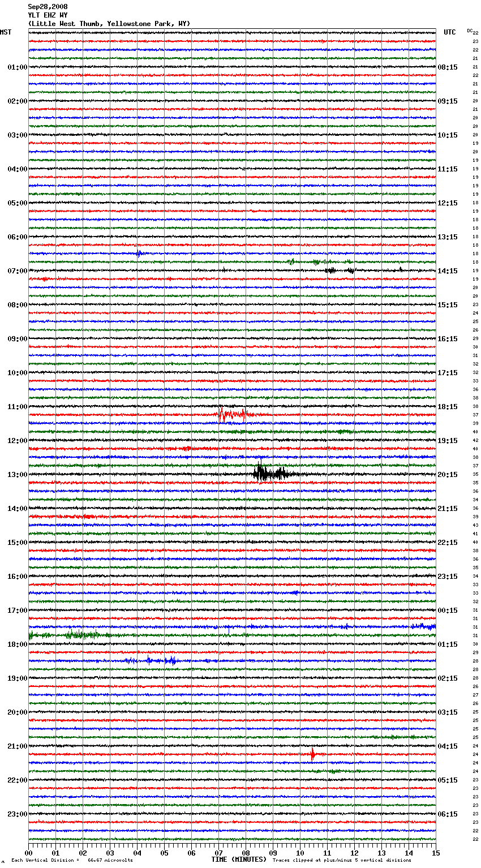481x868 pixels.
Task: Select the '14:00' MST hour label
Action: pos(18,509)
